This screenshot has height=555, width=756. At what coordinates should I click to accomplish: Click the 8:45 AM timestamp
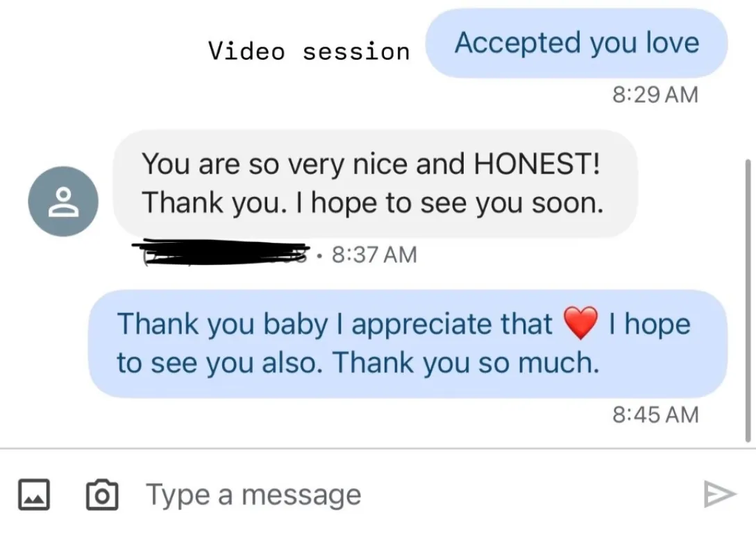coord(655,414)
